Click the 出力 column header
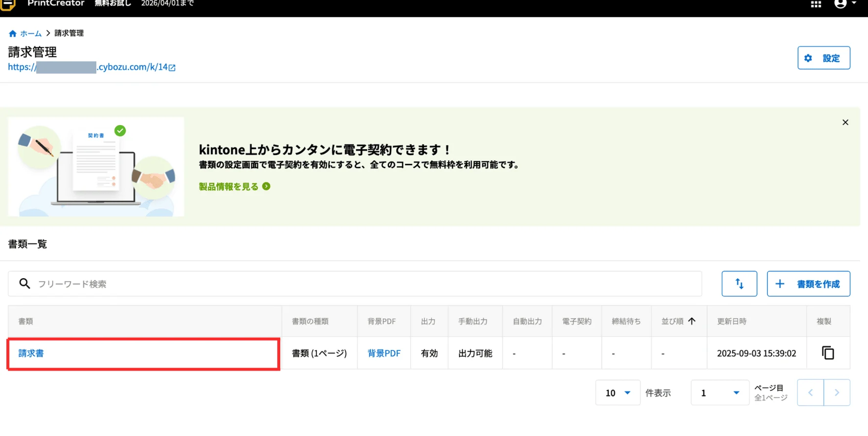Viewport: 868px width, 436px height. [428, 322]
